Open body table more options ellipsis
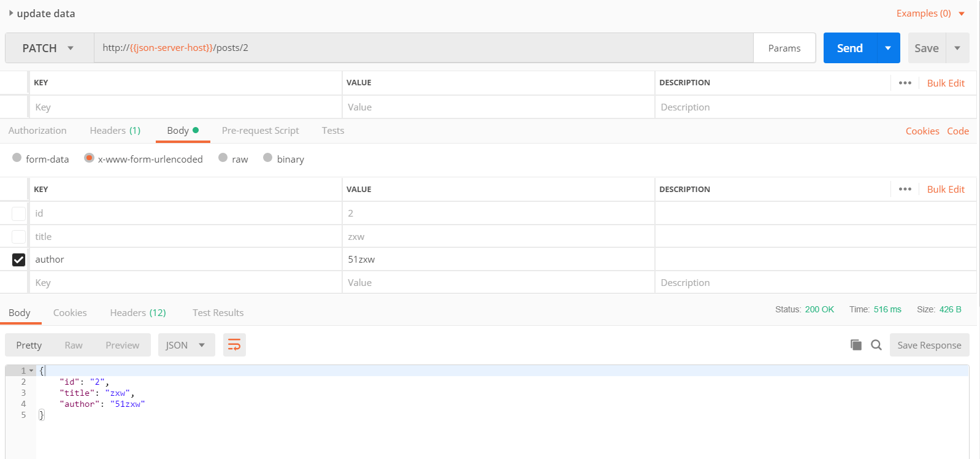This screenshot has width=980, height=459. 905,189
